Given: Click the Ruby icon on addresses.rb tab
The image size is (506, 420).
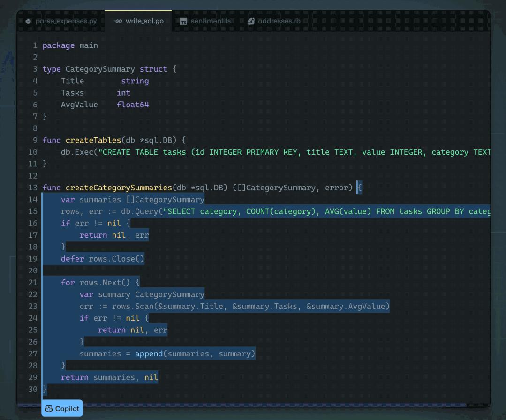Looking at the screenshot, I should point(251,21).
